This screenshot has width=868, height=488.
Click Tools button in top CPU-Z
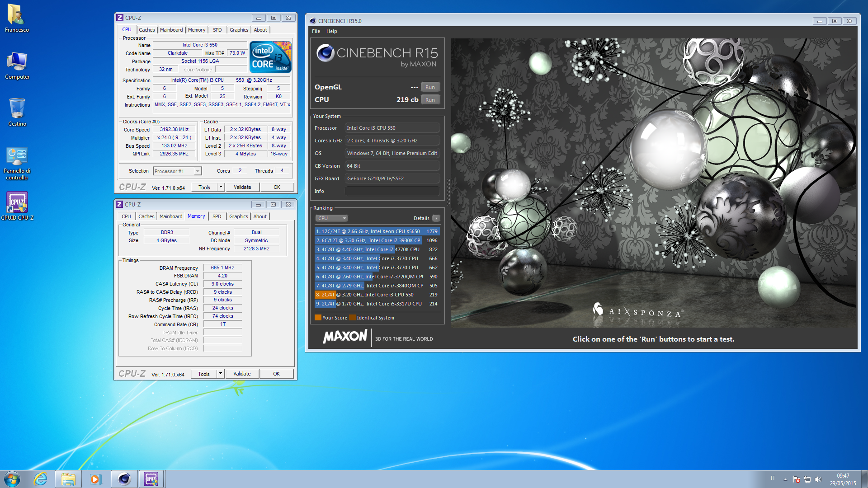point(204,187)
